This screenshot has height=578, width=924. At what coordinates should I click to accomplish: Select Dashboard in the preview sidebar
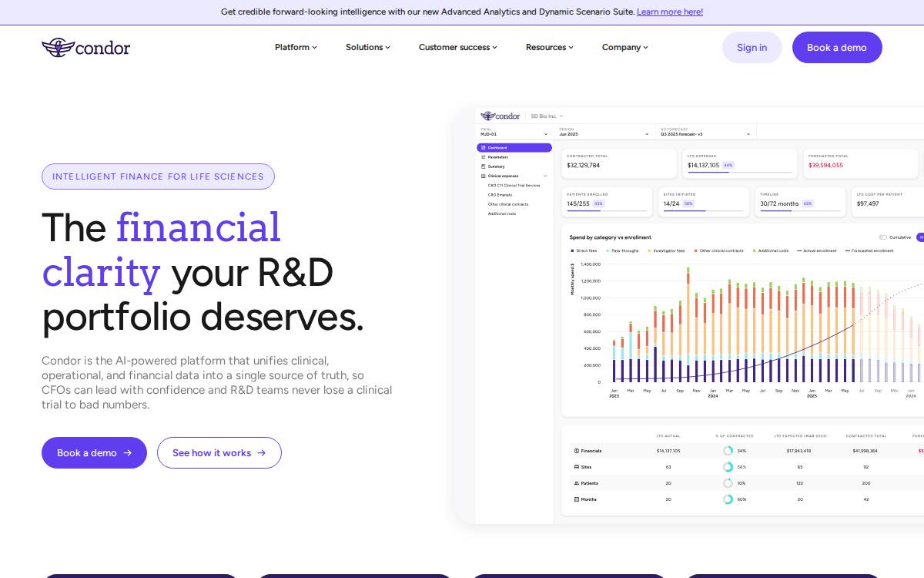click(514, 147)
